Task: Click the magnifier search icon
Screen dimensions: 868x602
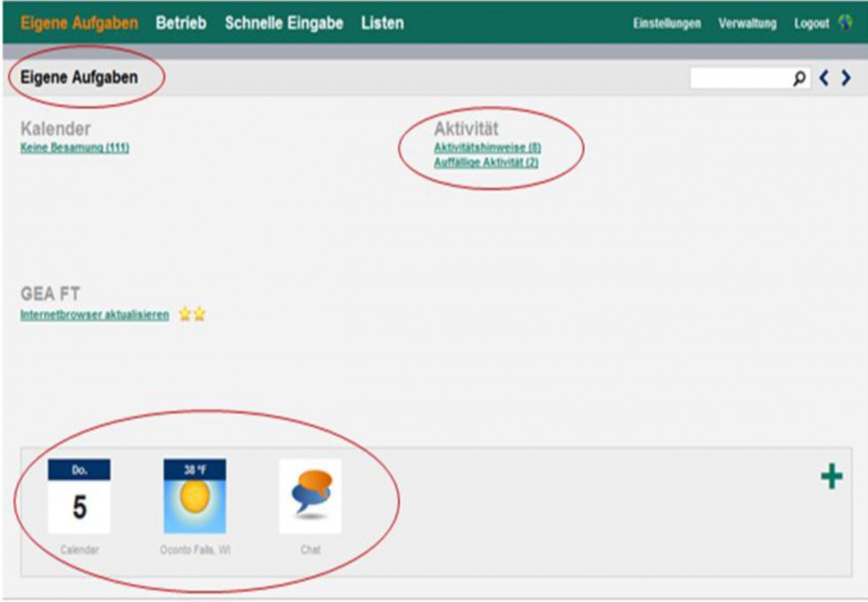Action: pos(800,79)
